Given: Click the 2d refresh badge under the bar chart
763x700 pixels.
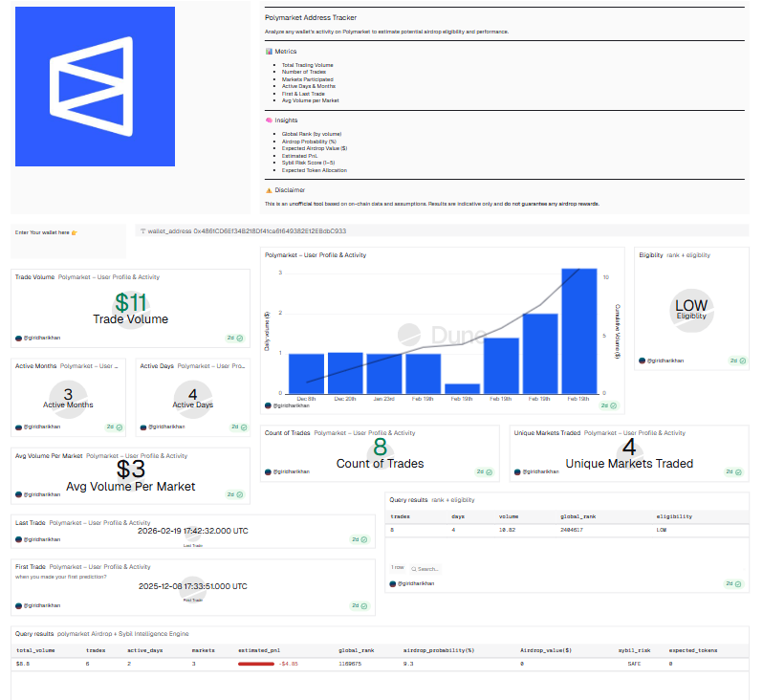Looking at the screenshot, I should tap(609, 405).
